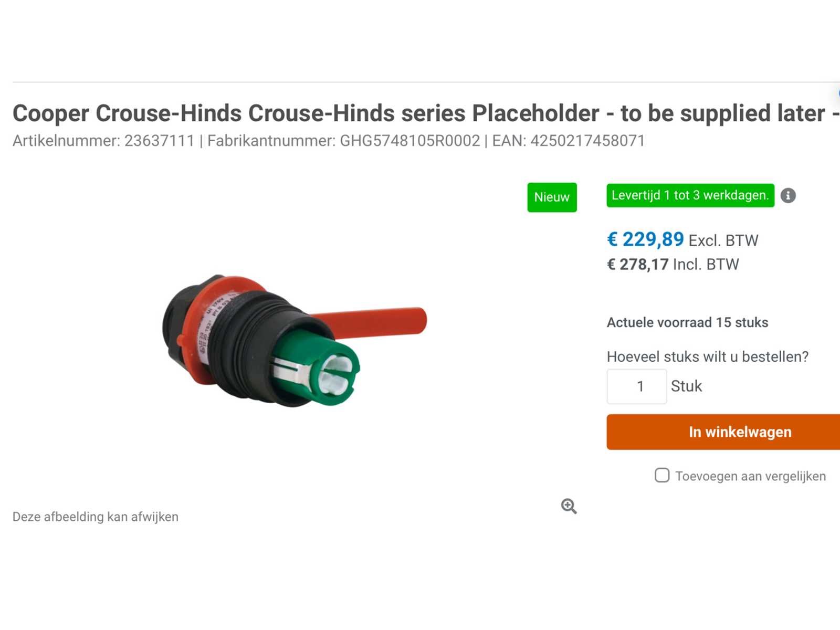
Task: Tick the Toevoegen aan vergelijken checkbox
Action: pyautogui.click(x=662, y=476)
